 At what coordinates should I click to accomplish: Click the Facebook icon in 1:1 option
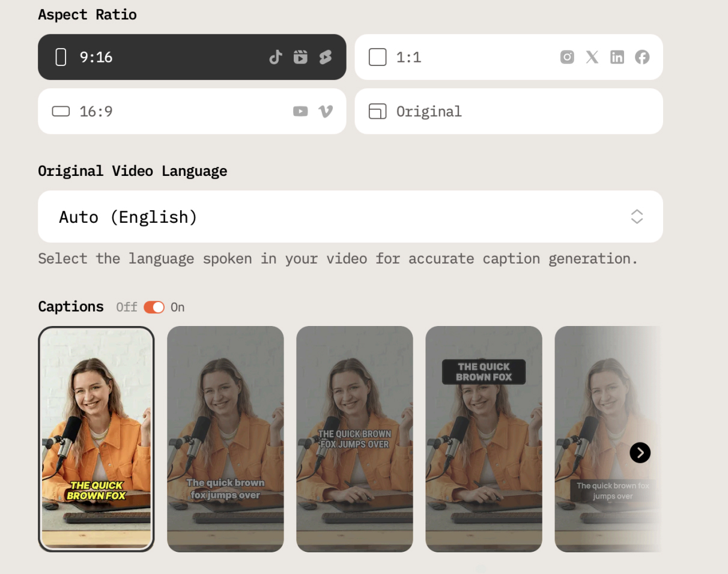(x=642, y=57)
